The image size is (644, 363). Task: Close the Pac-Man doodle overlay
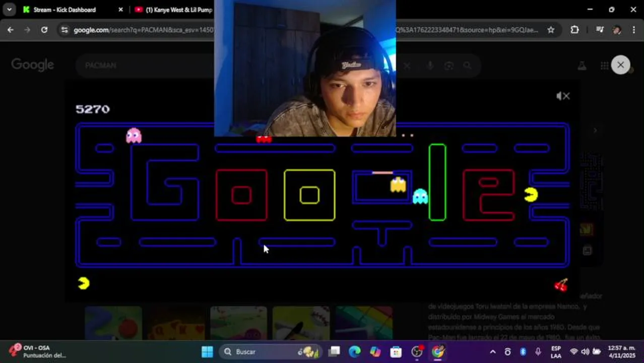(620, 65)
